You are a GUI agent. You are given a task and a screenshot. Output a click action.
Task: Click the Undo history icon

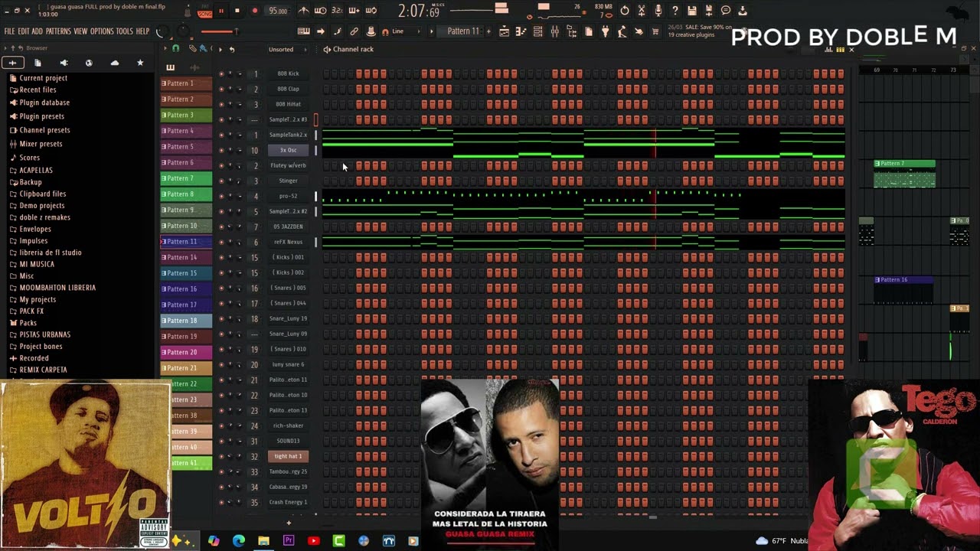(625, 11)
